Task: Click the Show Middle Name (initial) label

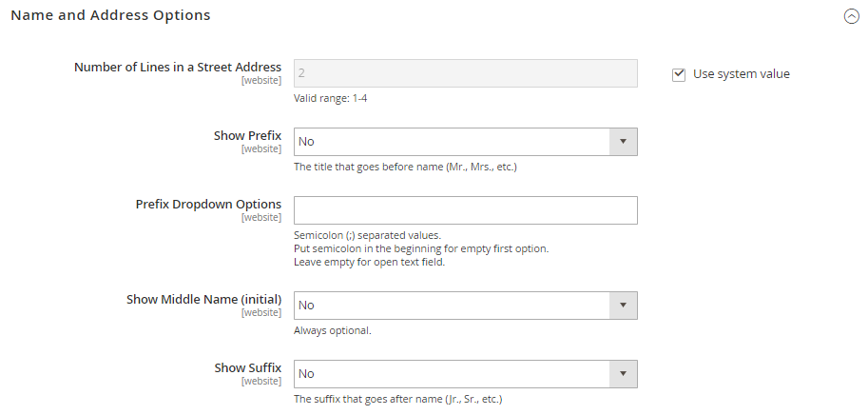Action: [x=203, y=300]
